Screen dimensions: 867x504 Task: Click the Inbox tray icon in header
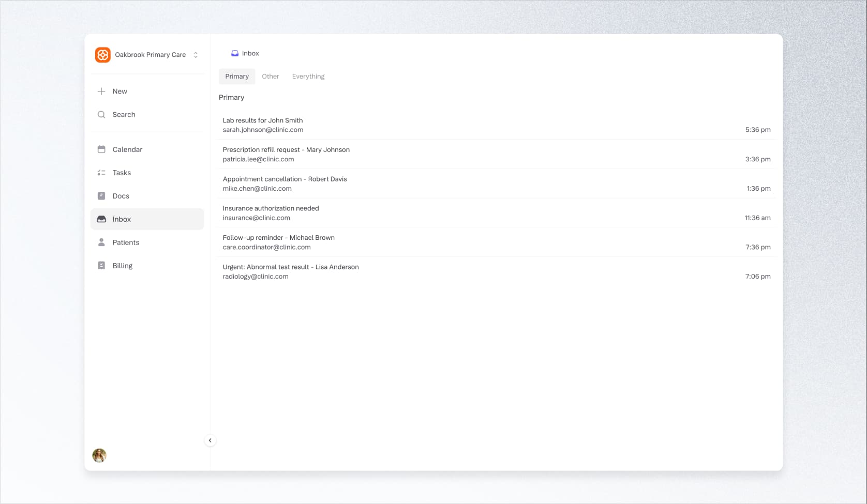coord(235,53)
